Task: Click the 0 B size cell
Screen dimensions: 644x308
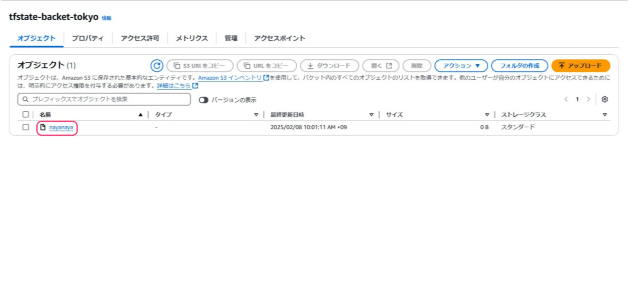Action: 484,127
